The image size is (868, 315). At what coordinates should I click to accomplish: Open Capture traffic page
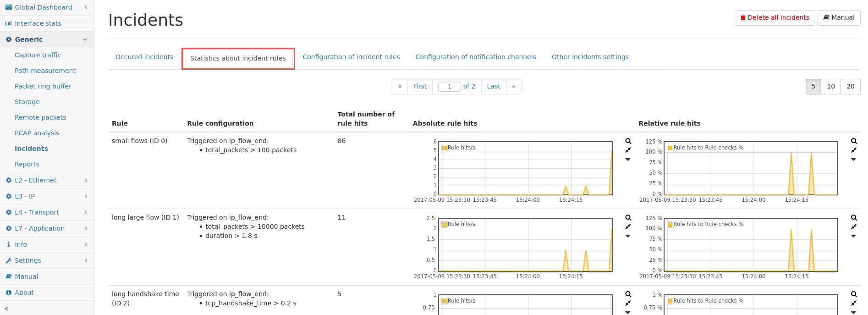click(38, 55)
